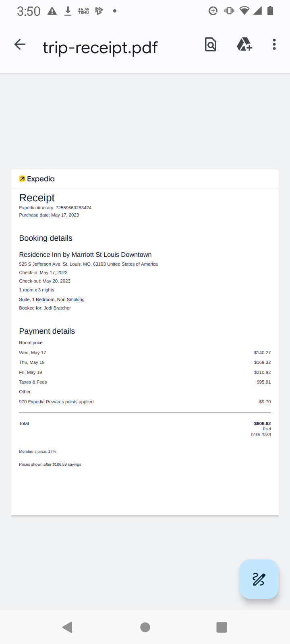This screenshot has height=644, width=290.
Task: Tap the Add to Drive icon
Action: (x=244, y=45)
